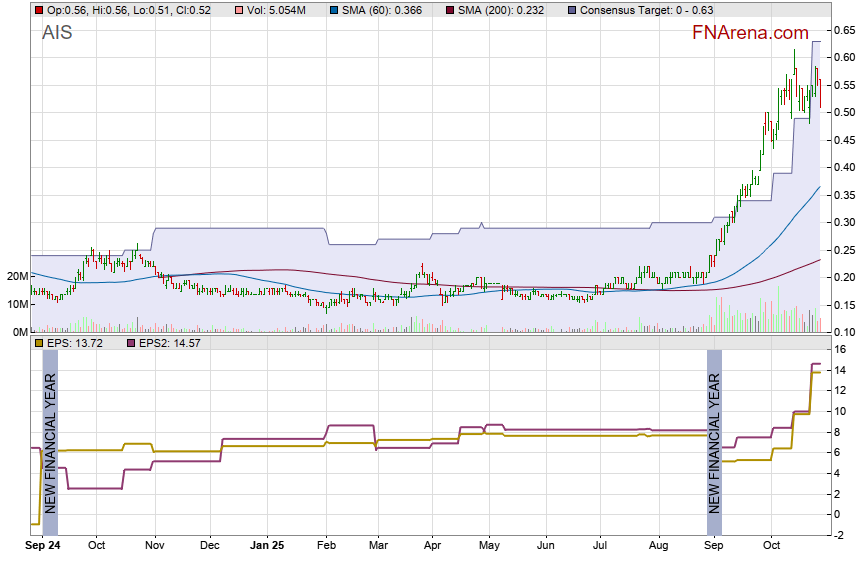Select the AIS ticker symbol label
This screenshot has height=566, width=859.
(x=57, y=33)
